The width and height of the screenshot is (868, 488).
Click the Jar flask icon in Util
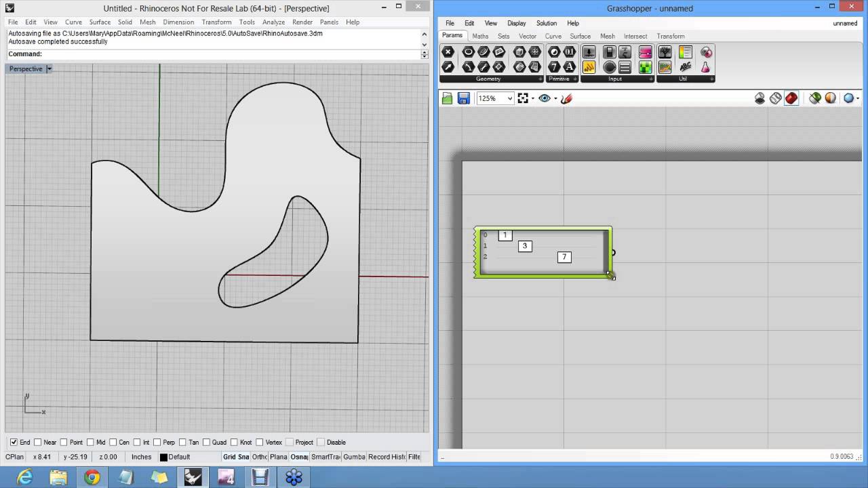(x=706, y=67)
